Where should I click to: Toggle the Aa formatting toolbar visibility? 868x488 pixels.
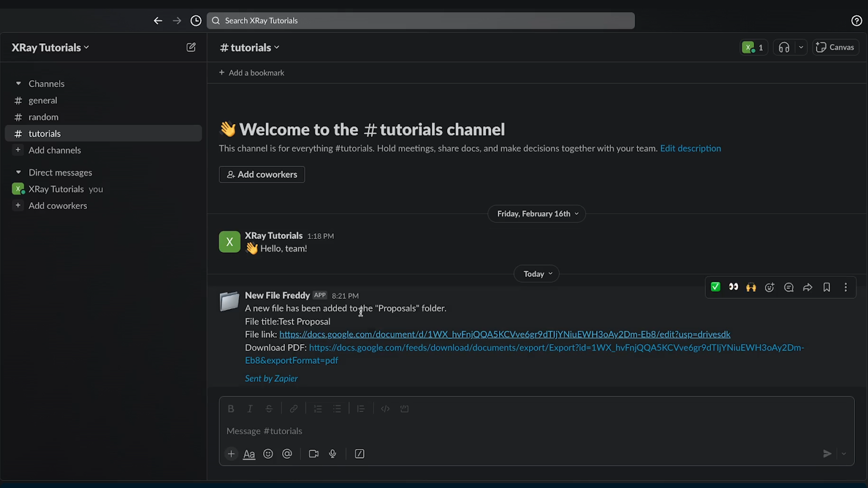[249, 454]
